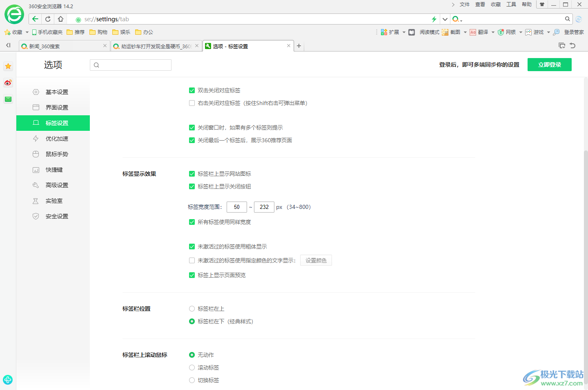Viewport: 588px width, 390px height.
Task: Click the browser back arrow button
Action: 35,19
